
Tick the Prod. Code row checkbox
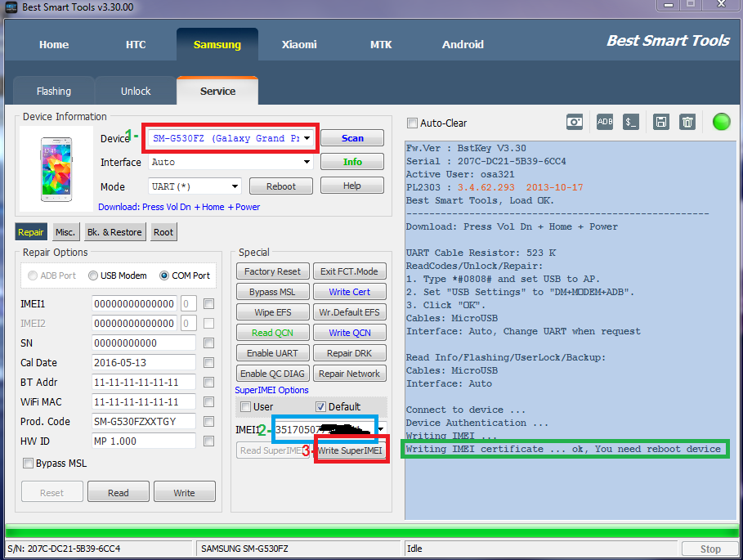click(x=208, y=421)
